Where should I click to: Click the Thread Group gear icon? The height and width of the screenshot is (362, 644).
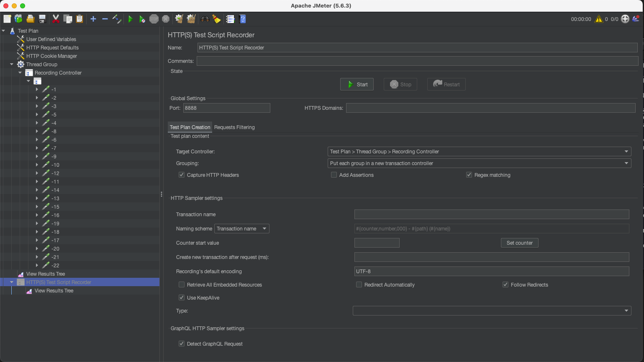(21, 64)
